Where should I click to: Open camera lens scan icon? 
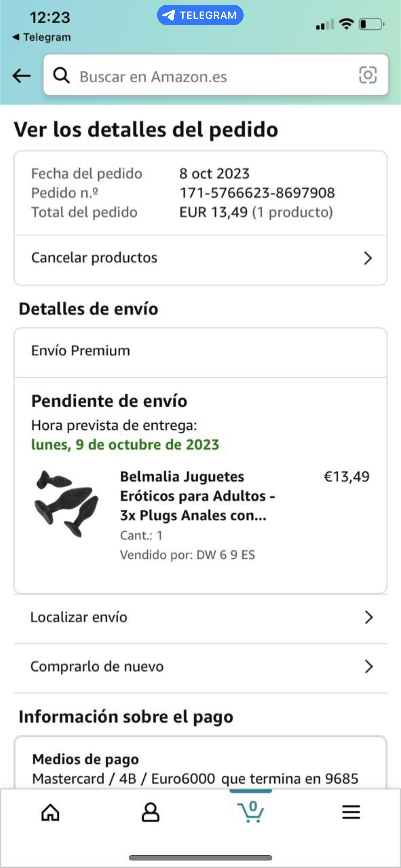pos(368,75)
